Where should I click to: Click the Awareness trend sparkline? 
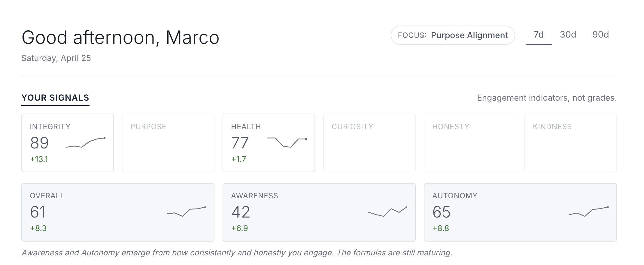(x=387, y=212)
